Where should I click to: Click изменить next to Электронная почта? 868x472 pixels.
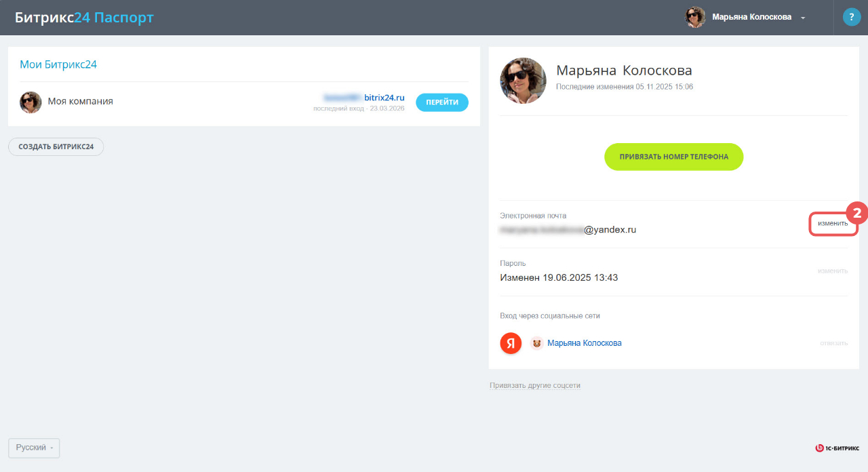pos(833,223)
